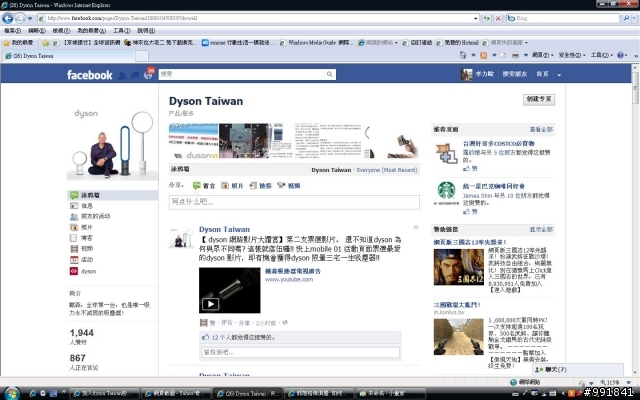
Task: Open the www.youtube.com link in post
Action: click(289, 280)
